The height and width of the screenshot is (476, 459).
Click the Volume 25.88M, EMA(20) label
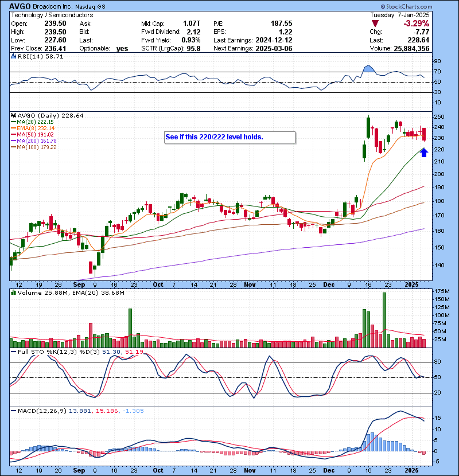[71, 292]
